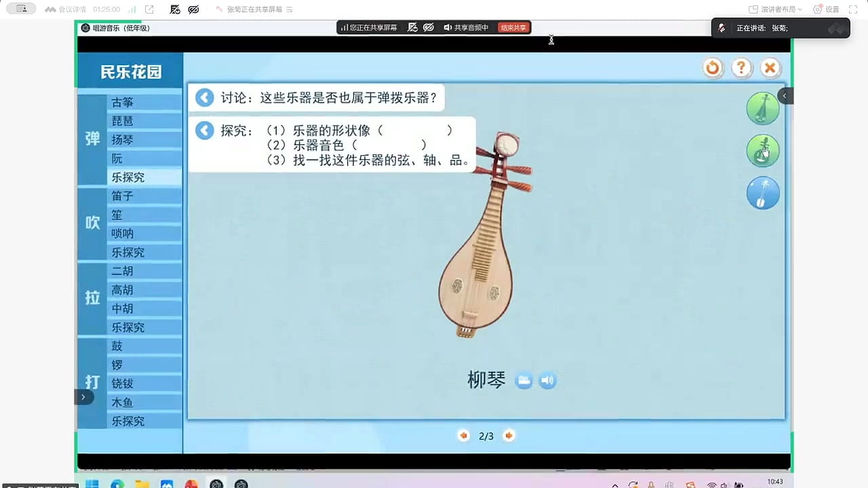The height and width of the screenshot is (488, 868).
Task: Select the 打 category tab
Action: (93, 383)
